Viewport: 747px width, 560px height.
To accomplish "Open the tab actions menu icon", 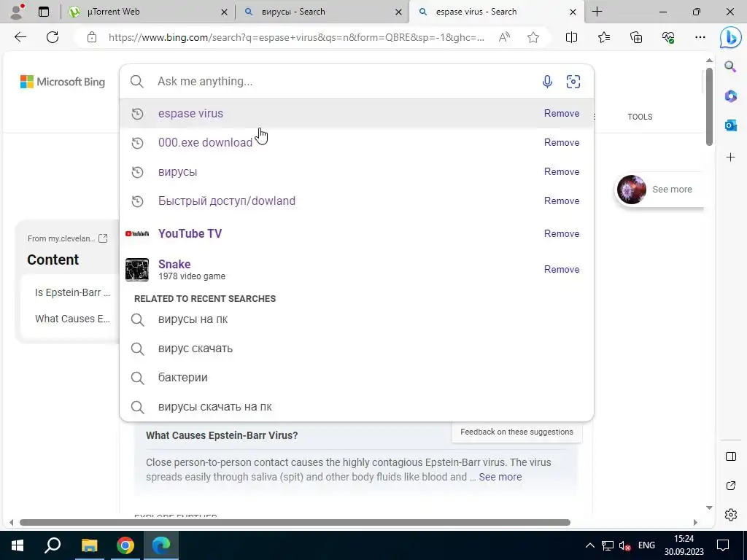I will (x=44, y=12).
